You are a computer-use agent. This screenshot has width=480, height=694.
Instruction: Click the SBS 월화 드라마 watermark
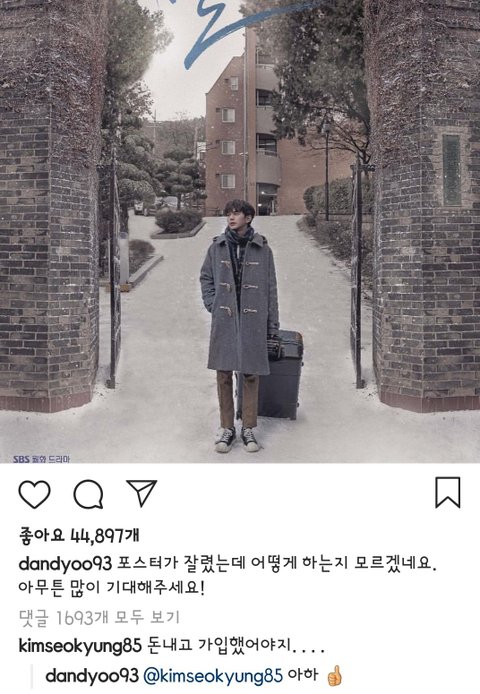point(42,459)
